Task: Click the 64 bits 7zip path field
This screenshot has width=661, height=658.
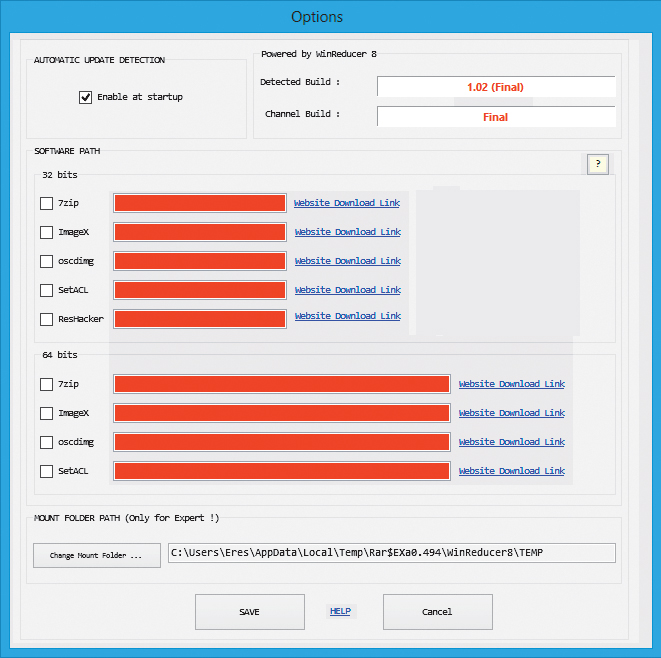Action: [282, 384]
